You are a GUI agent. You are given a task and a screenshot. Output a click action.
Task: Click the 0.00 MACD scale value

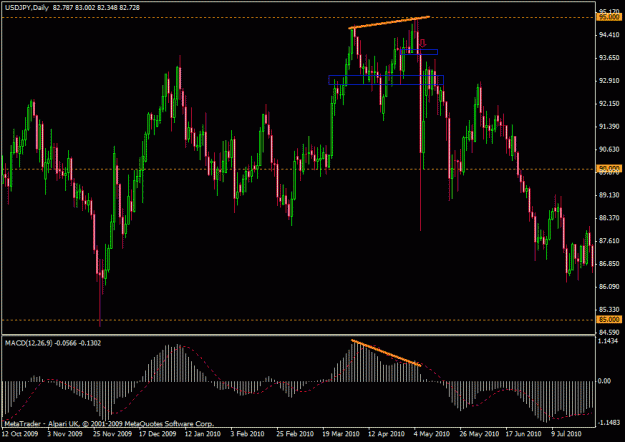(x=605, y=381)
